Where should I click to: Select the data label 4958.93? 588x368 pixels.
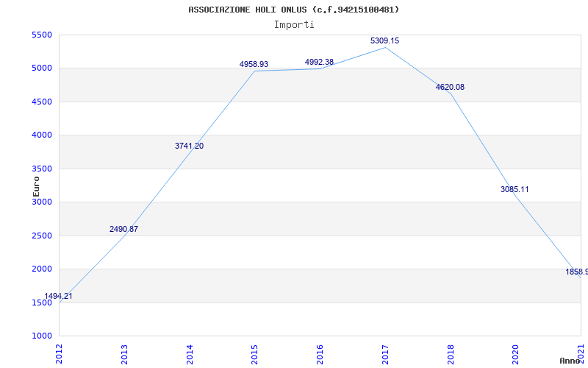point(254,64)
